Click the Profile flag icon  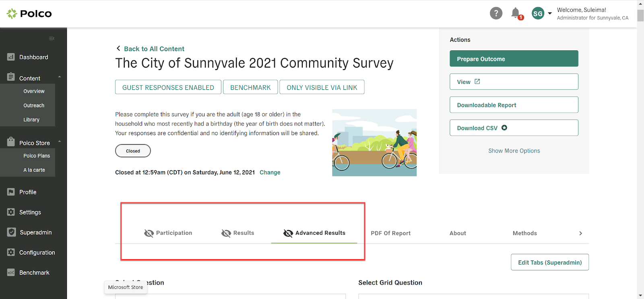point(11,192)
